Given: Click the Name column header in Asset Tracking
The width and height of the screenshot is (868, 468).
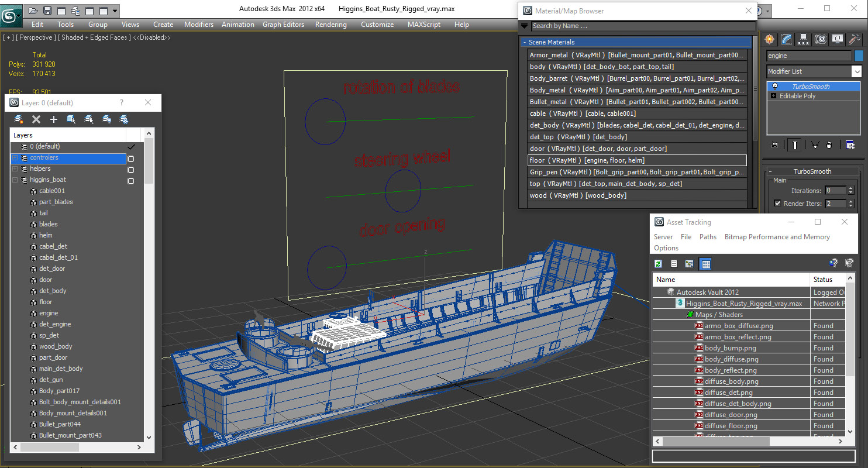Looking at the screenshot, I should pyautogui.click(x=731, y=280).
